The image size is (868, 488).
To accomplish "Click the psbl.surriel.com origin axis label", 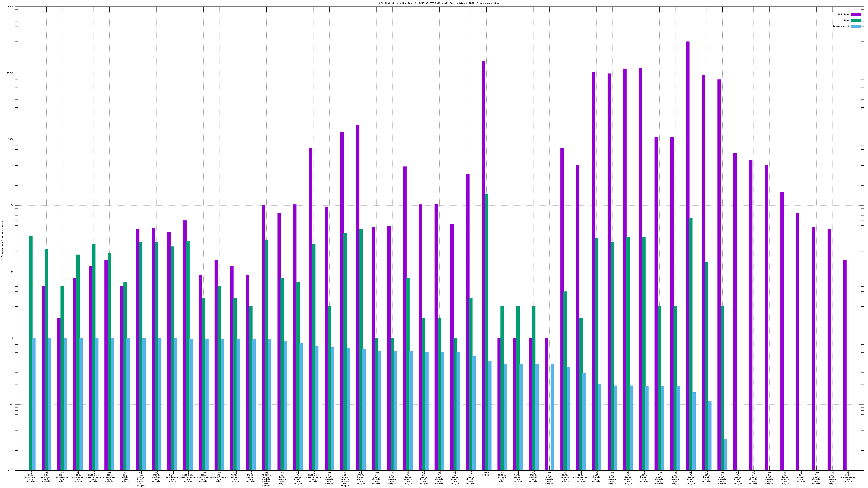I will click(78, 477).
